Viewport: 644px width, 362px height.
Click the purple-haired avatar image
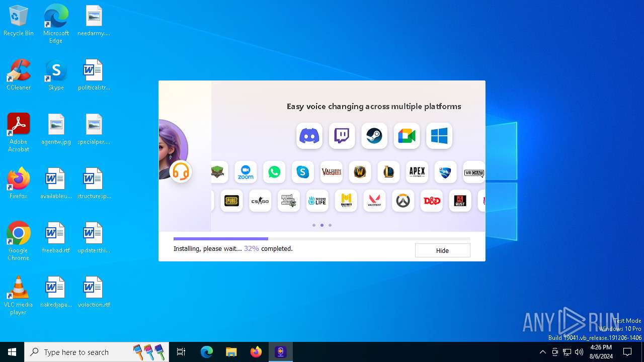pyautogui.click(x=172, y=148)
